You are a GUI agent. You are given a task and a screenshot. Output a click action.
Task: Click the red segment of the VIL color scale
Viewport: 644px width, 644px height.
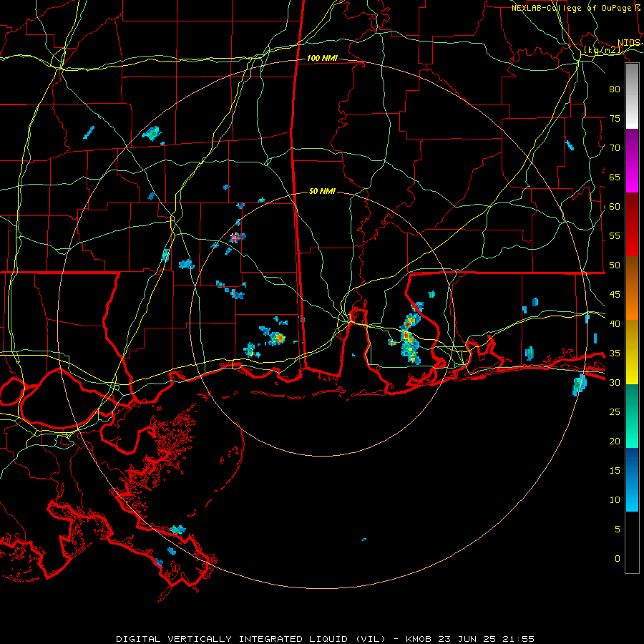(632, 225)
